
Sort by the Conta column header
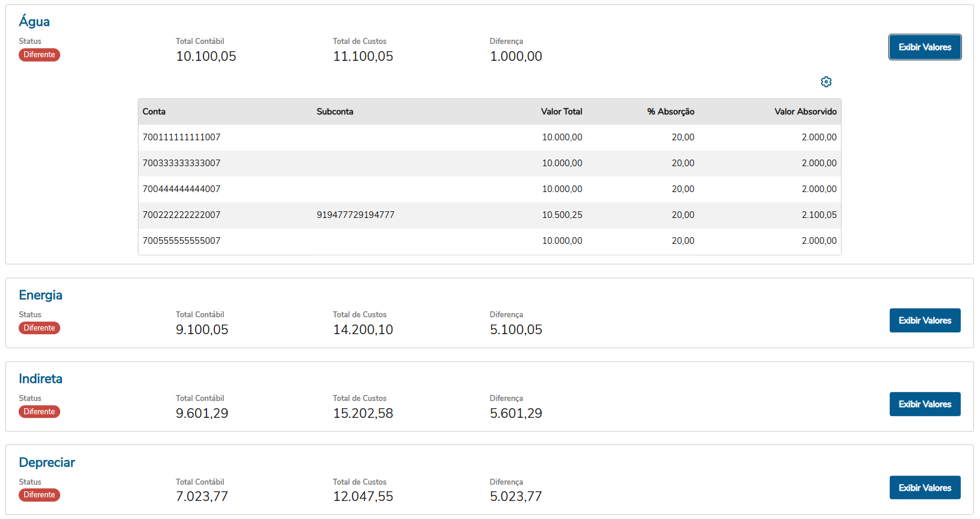click(154, 111)
